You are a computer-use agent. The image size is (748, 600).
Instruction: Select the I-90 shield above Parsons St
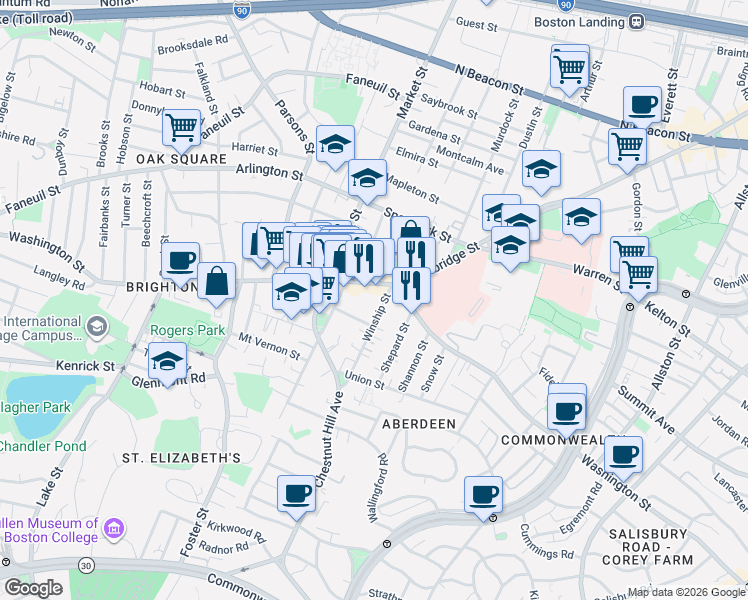(x=242, y=10)
